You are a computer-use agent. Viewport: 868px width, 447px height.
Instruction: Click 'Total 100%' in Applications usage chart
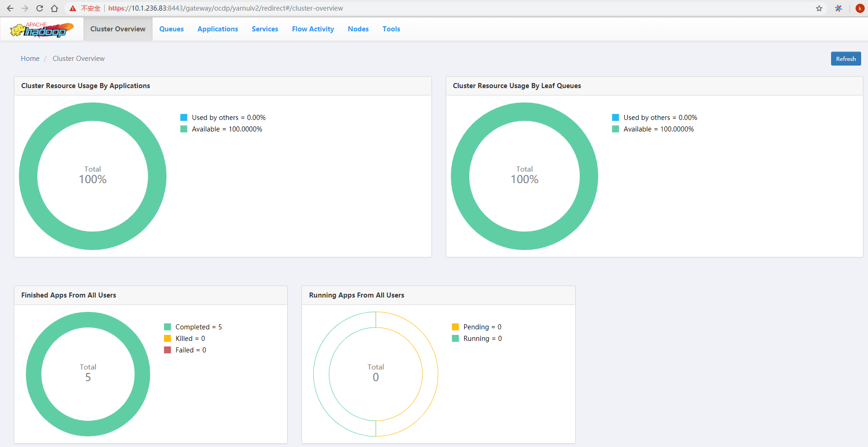coord(93,175)
